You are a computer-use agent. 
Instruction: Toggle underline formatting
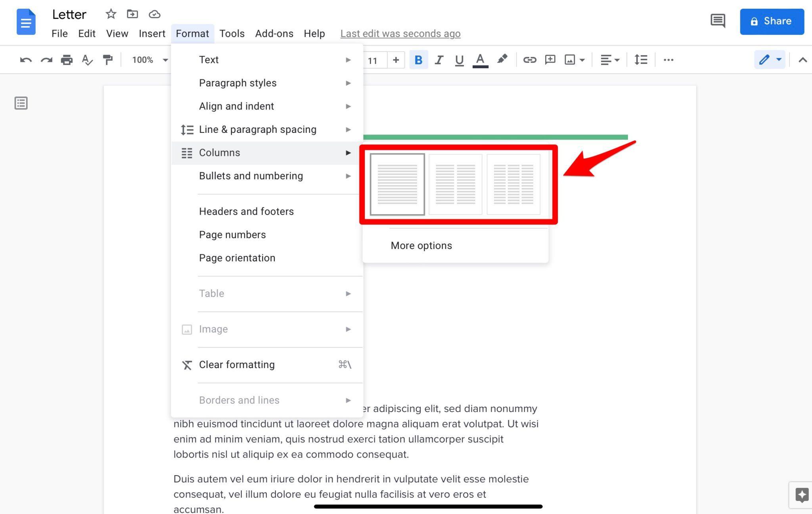459,60
